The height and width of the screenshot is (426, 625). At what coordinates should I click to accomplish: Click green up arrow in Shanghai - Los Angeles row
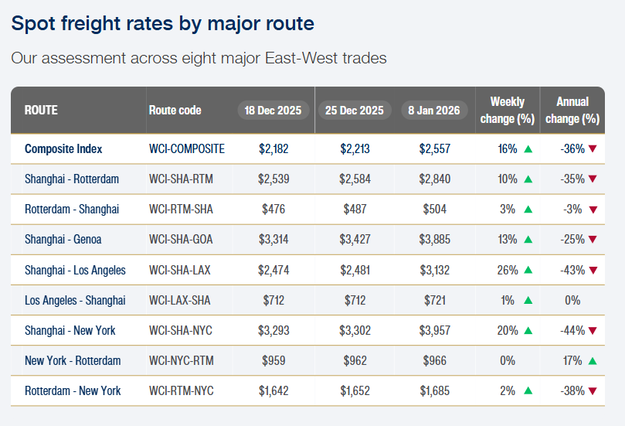(x=527, y=270)
